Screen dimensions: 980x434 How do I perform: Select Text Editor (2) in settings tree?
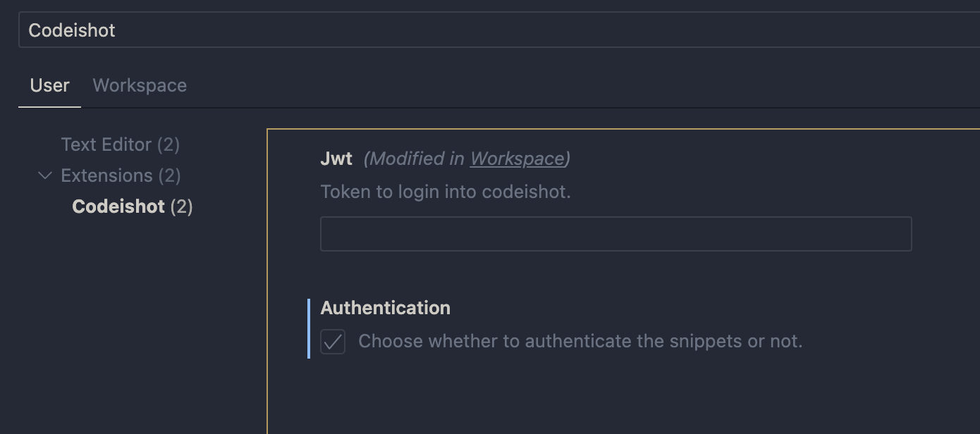(121, 144)
